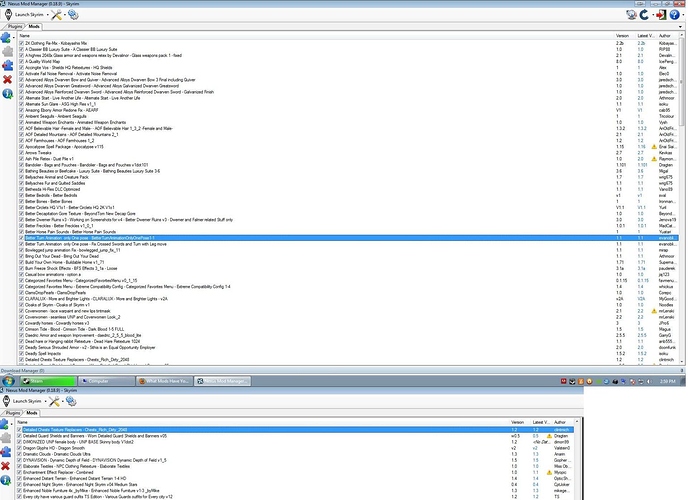This screenshot has height=500, width=690.
Task: Toggle Cloaks of Skyrim checkbox
Action: [21, 305]
